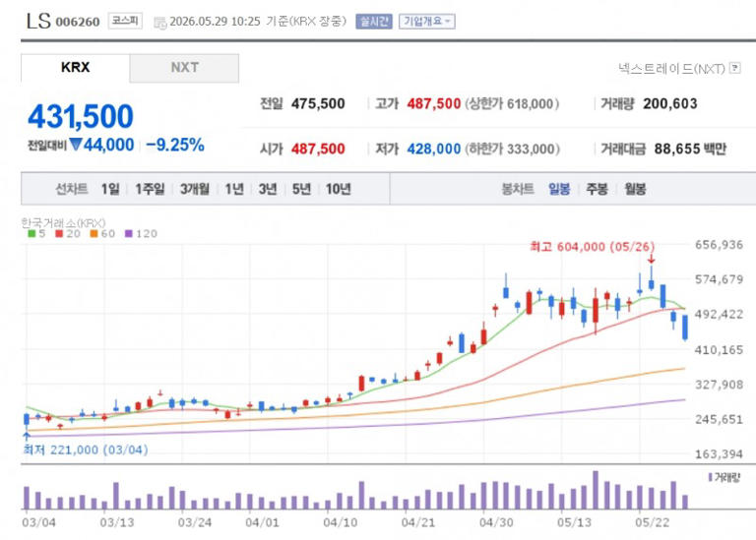This screenshot has height=540, width=756.
Task: Open the 넥스트레이드(NXT) help icon
Action: tap(734, 68)
